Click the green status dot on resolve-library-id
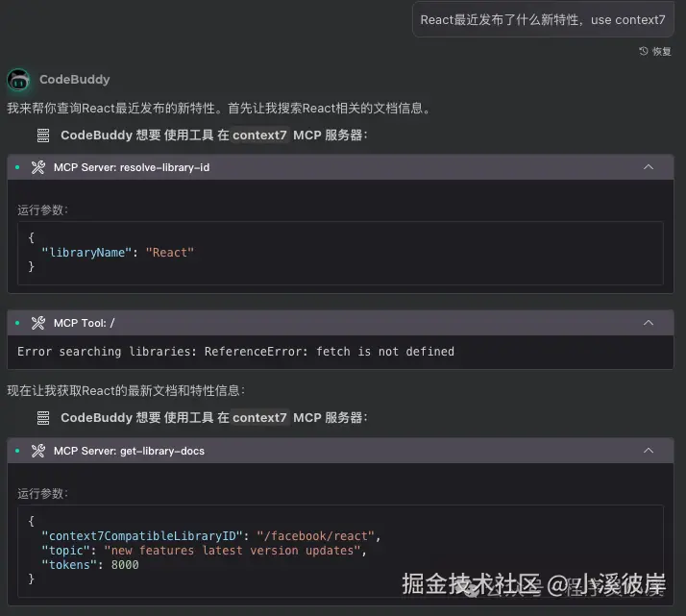The image size is (686, 616). pos(17,167)
